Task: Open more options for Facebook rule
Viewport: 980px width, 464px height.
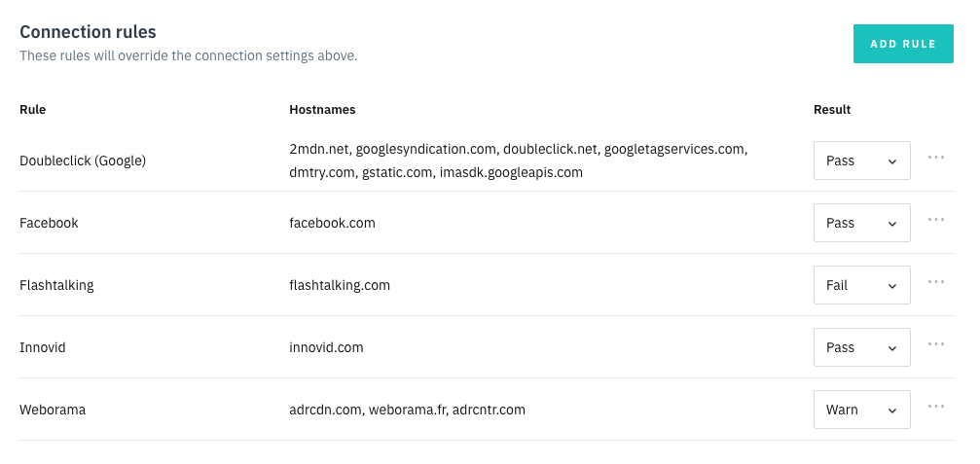Action: (936, 219)
